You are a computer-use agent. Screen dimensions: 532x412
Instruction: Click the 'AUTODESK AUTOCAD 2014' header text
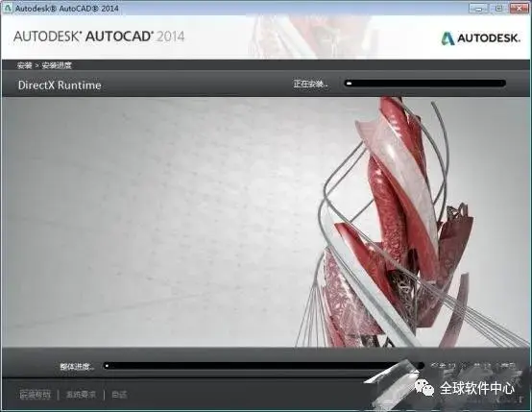point(99,36)
